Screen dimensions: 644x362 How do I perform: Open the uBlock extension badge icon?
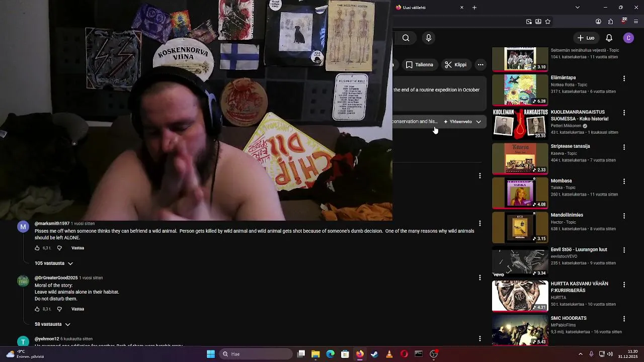coord(624,21)
